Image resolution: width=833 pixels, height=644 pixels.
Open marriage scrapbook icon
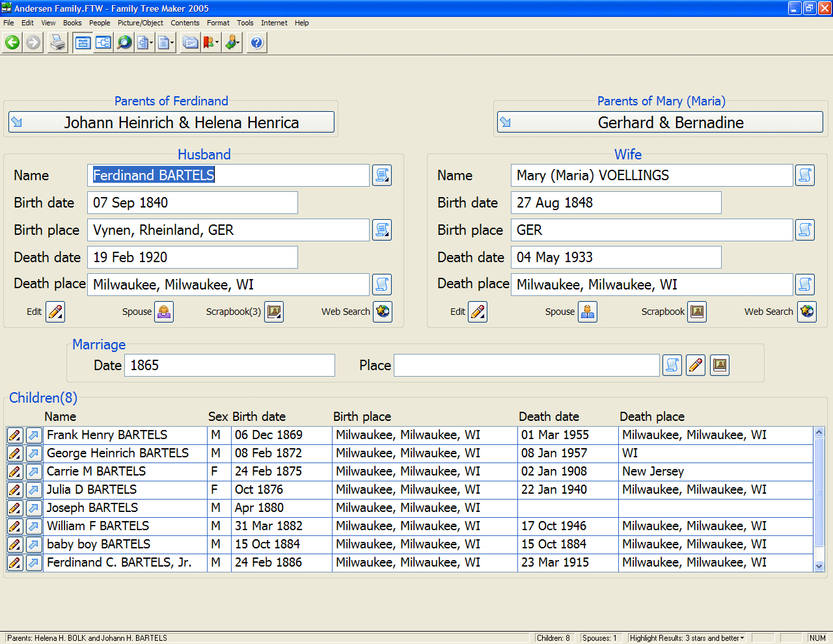tap(720, 366)
